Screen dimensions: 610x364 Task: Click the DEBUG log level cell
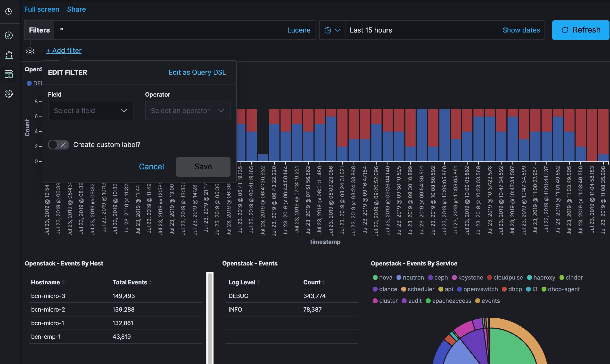click(x=238, y=296)
